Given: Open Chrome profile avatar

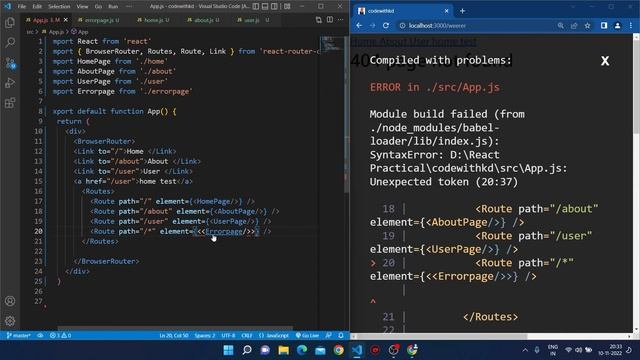Looking at the screenshot, I should tap(618, 25).
